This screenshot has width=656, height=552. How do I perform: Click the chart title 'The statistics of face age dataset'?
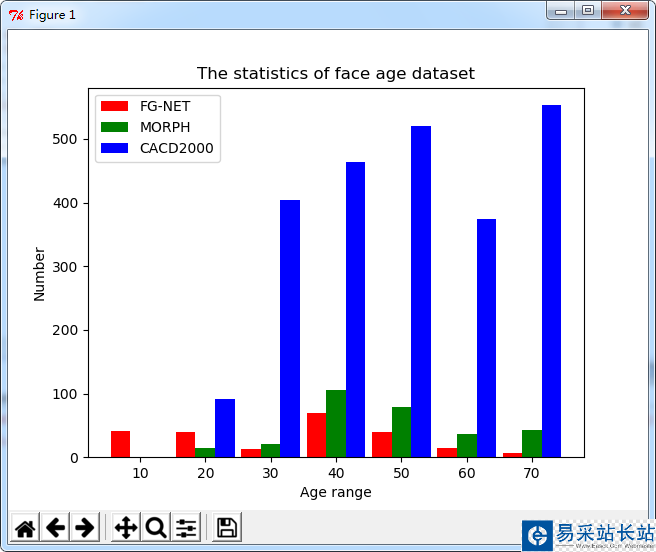tap(336, 74)
